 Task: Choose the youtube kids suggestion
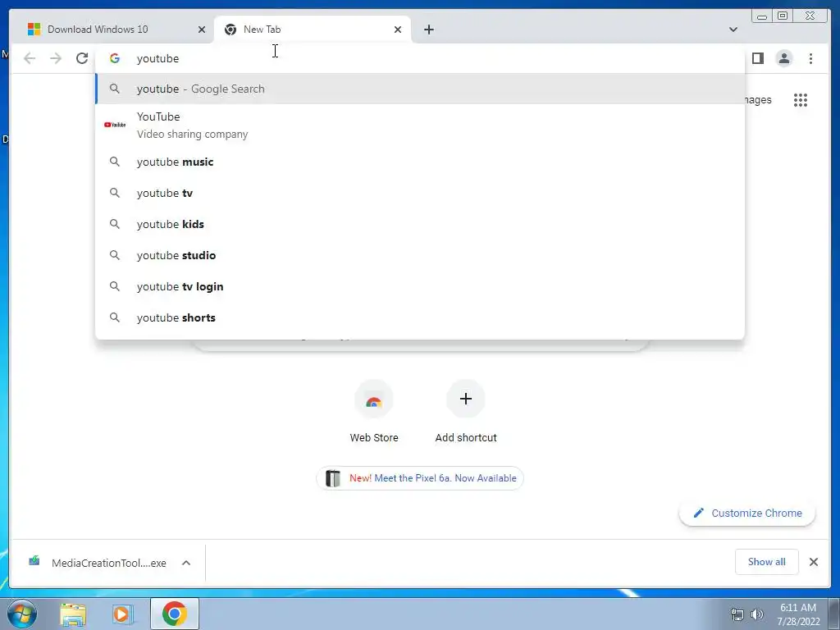(x=420, y=224)
